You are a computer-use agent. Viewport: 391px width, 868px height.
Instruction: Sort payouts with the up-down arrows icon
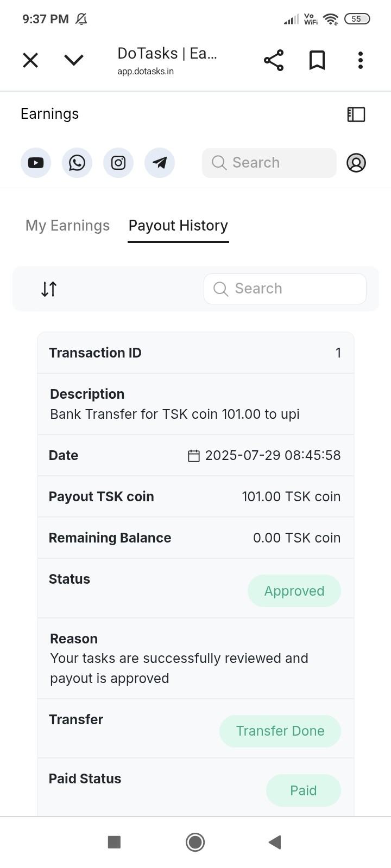(x=49, y=289)
